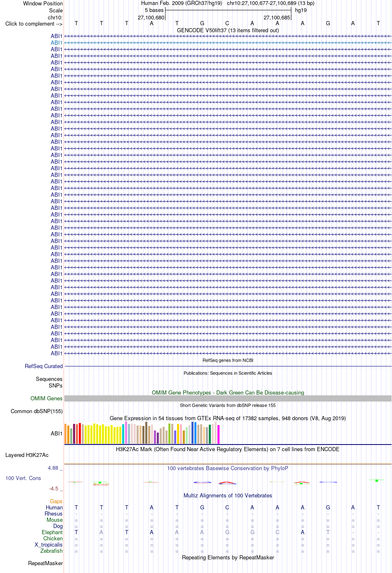This screenshot has width=392, height=573.
Task: Click the orange 'Gaps' label
Action: [x=56, y=501]
